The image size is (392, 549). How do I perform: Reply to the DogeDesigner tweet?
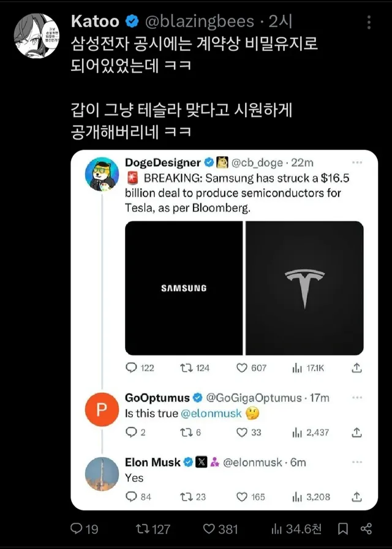[x=131, y=368]
